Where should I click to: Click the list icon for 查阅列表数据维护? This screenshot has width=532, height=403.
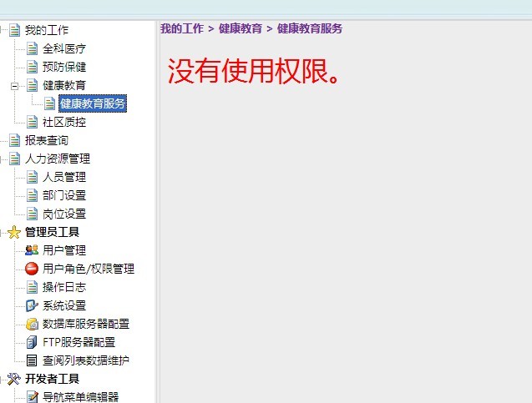[x=32, y=360]
